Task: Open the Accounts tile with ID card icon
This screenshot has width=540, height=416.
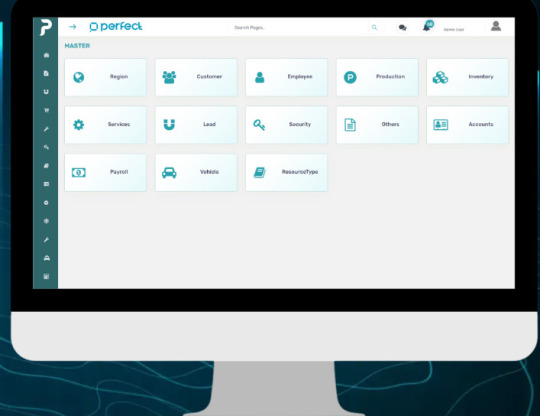Action: point(467,125)
